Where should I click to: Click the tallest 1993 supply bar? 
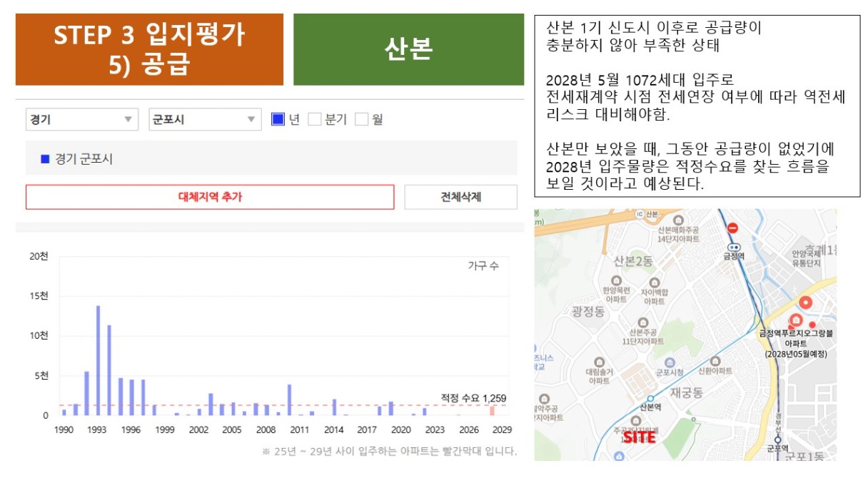click(x=98, y=360)
